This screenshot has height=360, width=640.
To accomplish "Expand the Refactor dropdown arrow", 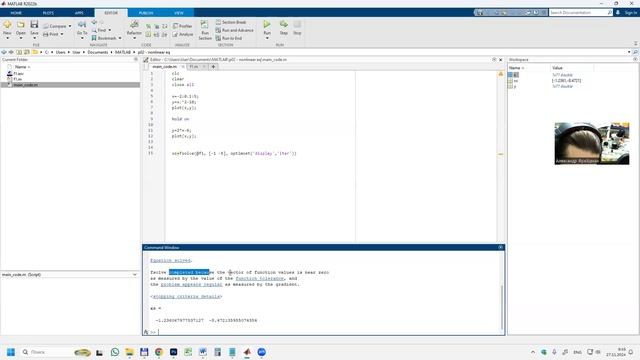I will point(134,38).
